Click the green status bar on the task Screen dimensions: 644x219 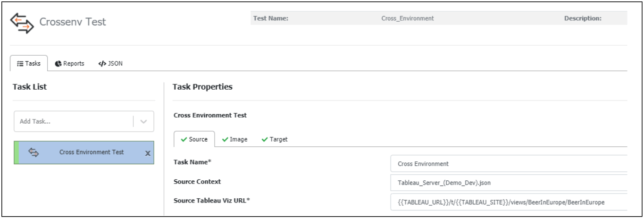coord(16,152)
